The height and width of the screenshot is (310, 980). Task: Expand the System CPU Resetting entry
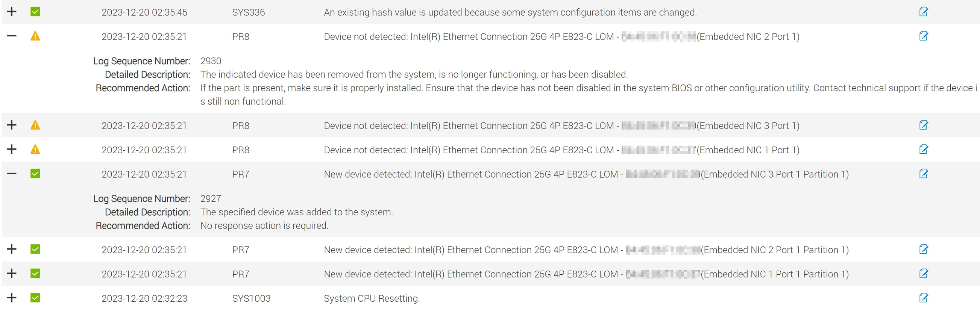(12, 298)
